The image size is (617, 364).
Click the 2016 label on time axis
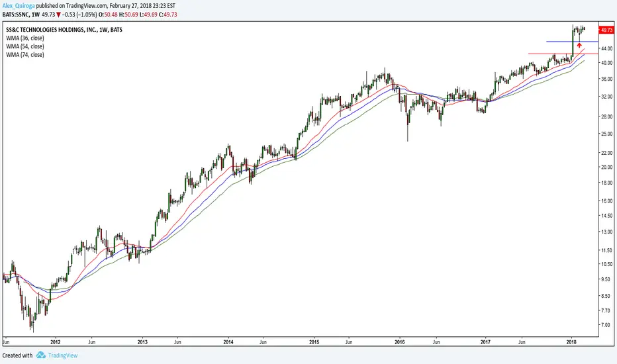tap(400, 342)
